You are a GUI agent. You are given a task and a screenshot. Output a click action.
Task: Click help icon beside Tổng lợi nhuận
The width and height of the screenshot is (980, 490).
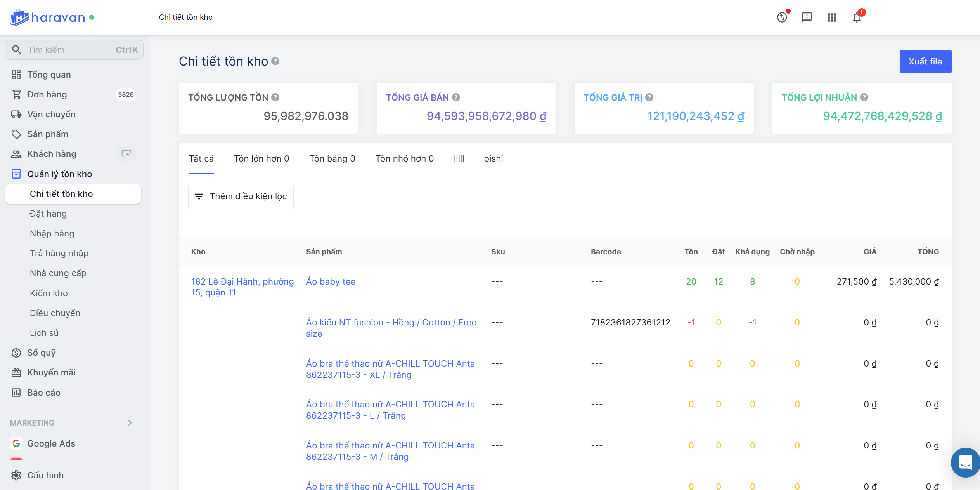tap(864, 97)
